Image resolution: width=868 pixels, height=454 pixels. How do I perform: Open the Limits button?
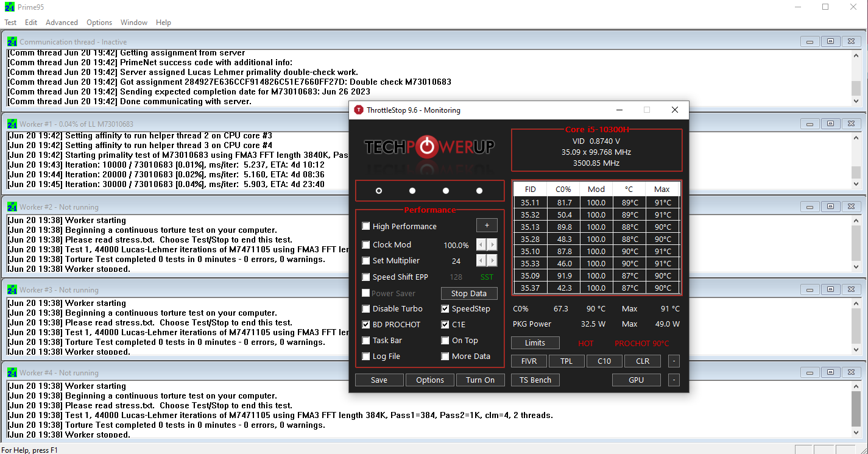[x=535, y=342]
